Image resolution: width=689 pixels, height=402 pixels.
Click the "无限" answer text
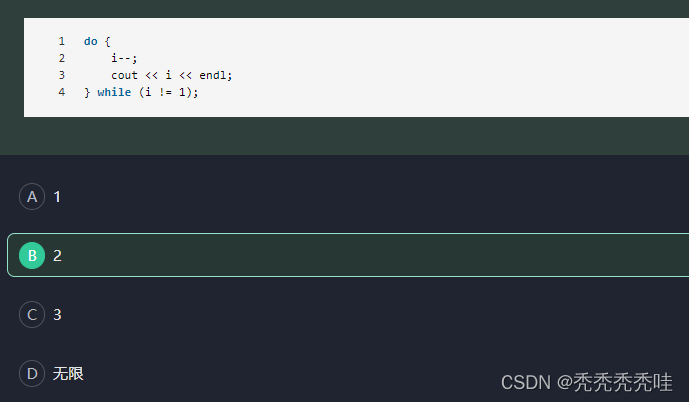[68, 373]
